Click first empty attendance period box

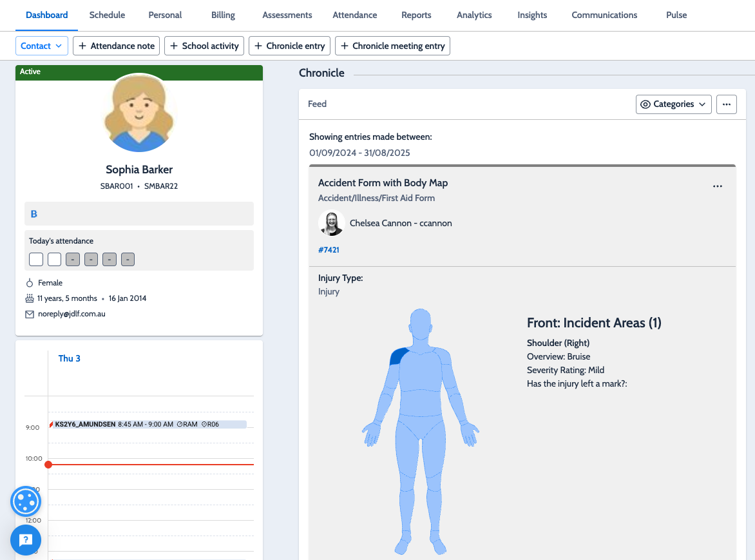[36, 260]
